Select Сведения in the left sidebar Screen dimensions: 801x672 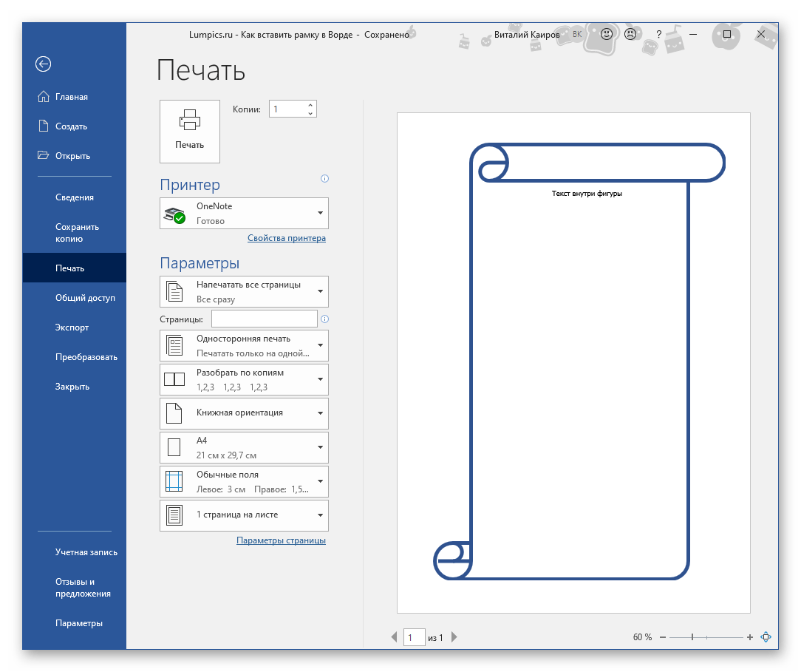coord(74,197)
